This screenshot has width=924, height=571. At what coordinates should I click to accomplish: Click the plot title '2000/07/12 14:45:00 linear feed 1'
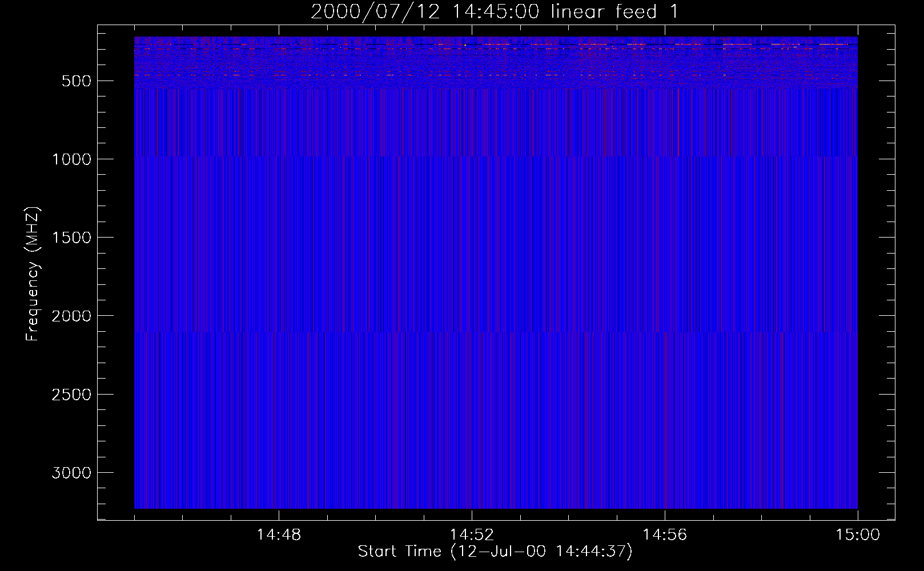pos(495,12)
